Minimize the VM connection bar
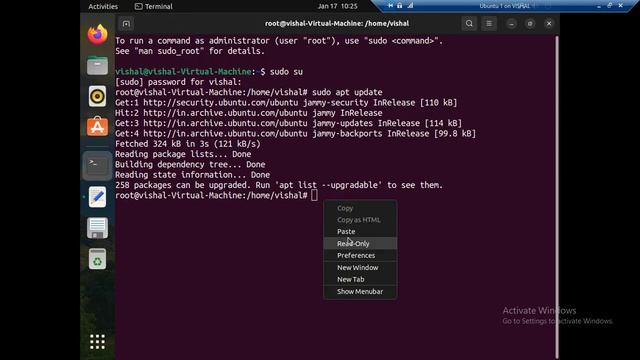Viewport: 640px width, 360px height. pyautogui.click(x=599, y=6)
